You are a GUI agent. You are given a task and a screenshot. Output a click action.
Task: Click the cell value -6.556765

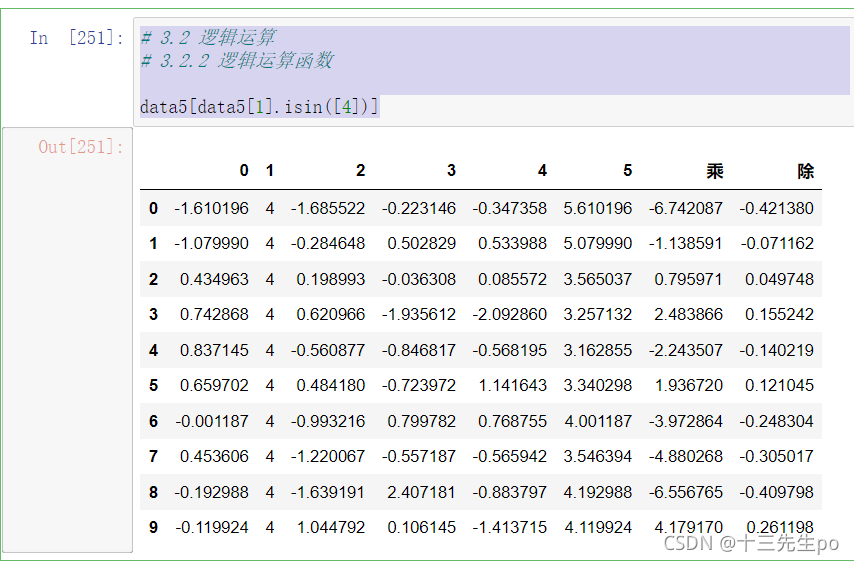click(686, 492)
